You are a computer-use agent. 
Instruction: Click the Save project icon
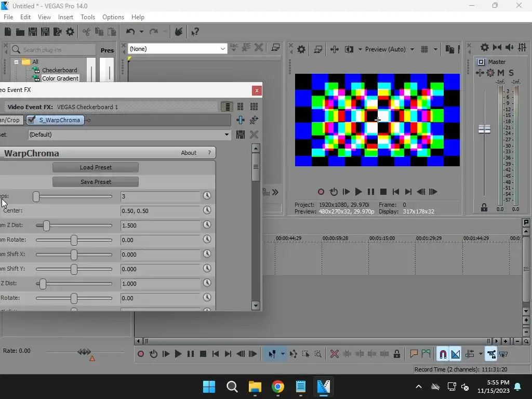point(33,32)
